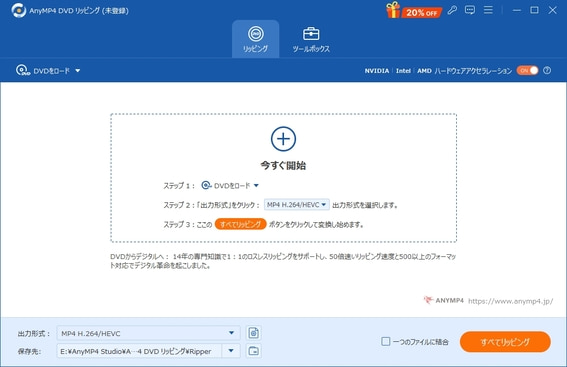The width and height of the screenshot is (567, 367).
Task: Expand the step 1 DVDをロード arrow
Action: click(x=256, y=185)
